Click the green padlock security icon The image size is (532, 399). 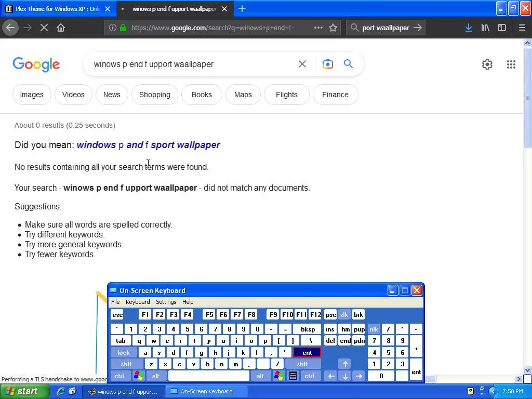(123, 28)
